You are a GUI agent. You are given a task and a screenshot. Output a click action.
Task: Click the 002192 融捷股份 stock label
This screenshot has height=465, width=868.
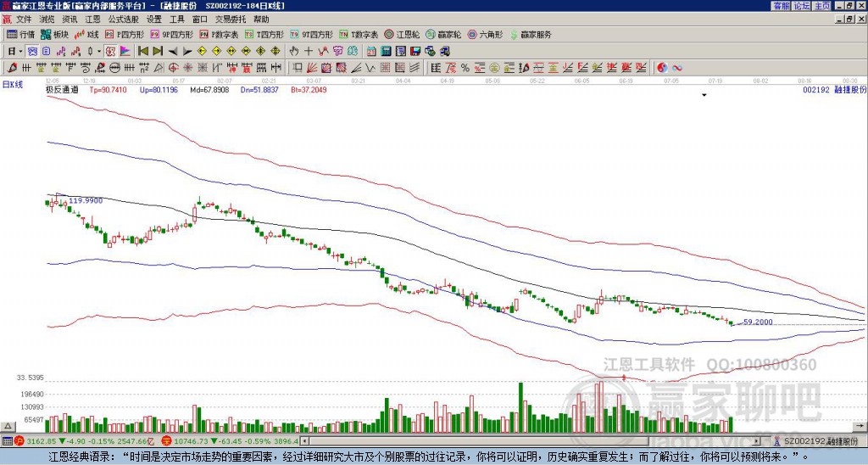click(834, 89)
